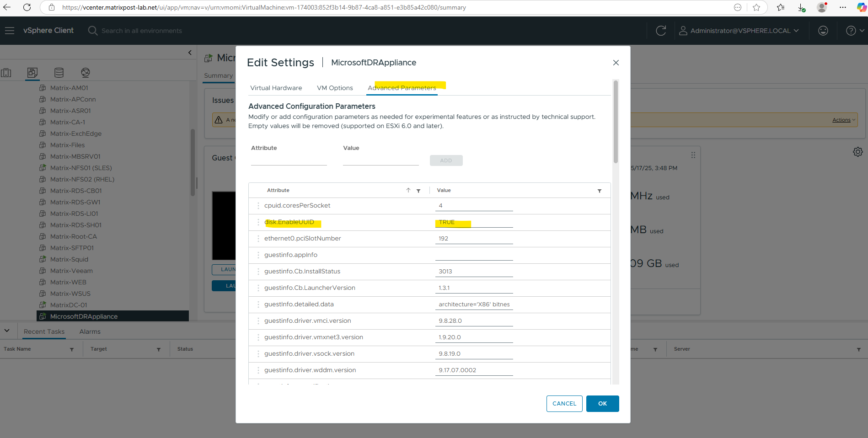Click the search in all environments box
This screenshot has height=438, width=868.
tap(142, 31)
